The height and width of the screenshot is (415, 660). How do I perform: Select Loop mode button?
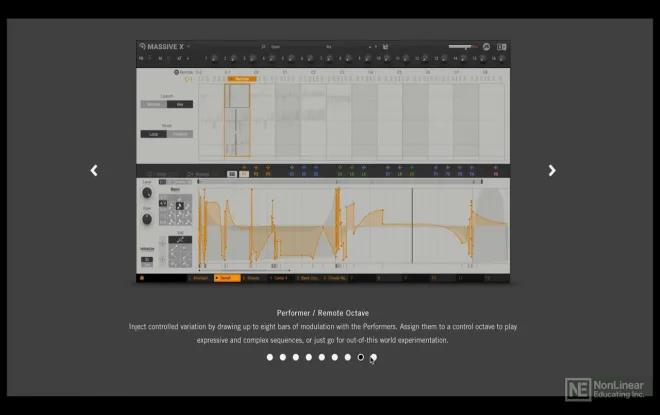pos(154,134)
